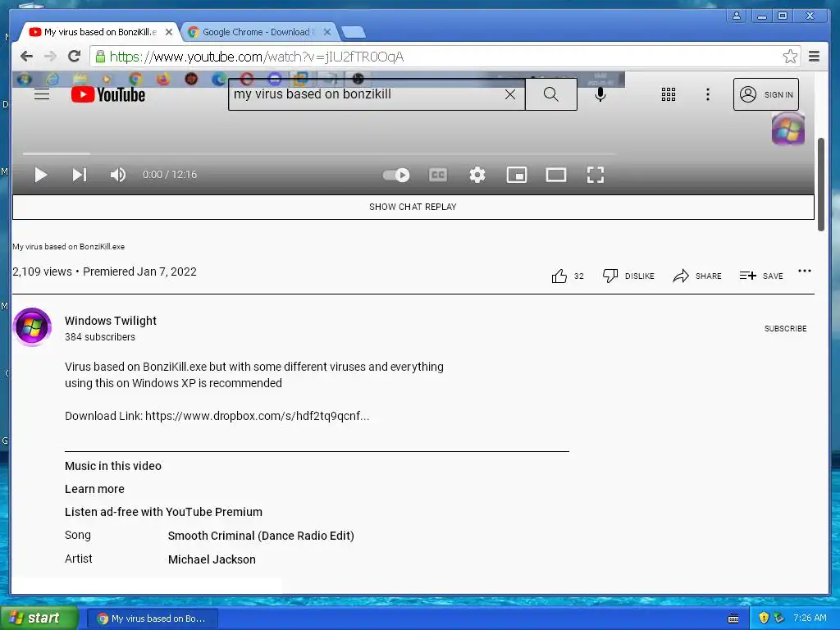Close the Google Chrome - Download tab
Viewport: 840px width, 630px height.
point(327,32)
